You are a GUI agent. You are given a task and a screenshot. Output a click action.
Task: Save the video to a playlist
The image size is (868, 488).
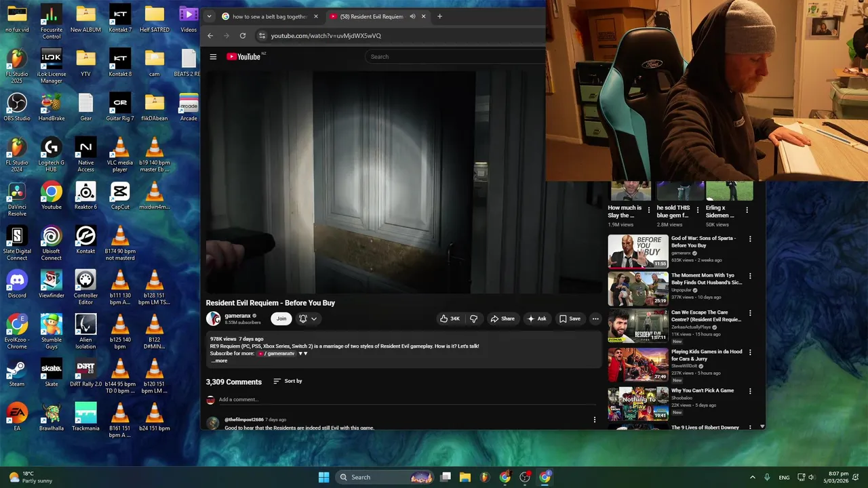click(570, 319)
